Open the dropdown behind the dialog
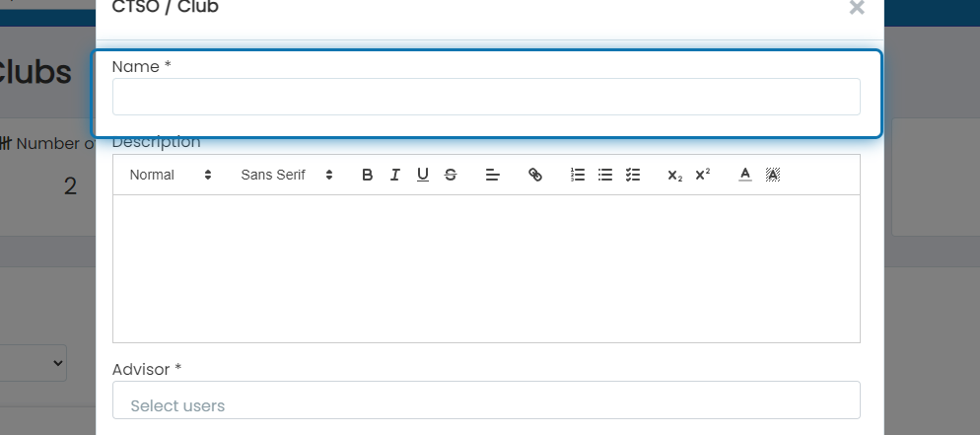This screenshot has height=435, width=980. click(33, 363)
